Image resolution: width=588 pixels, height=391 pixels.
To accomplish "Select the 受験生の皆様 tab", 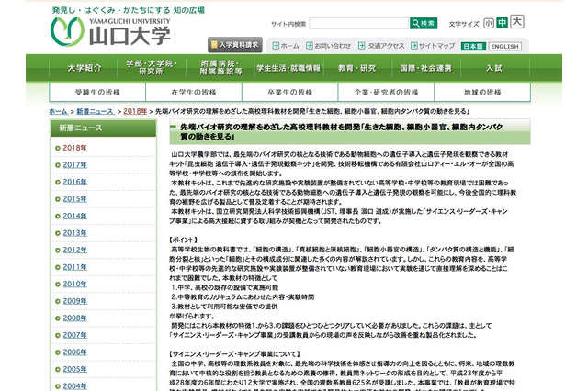I will [x=97, y=92].
